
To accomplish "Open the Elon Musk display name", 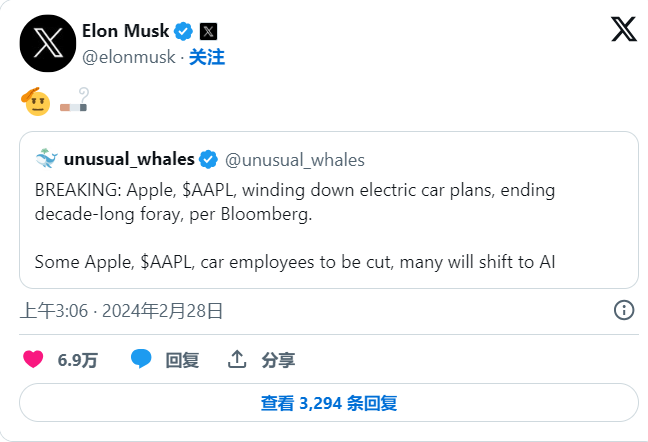I will [125, 31].
